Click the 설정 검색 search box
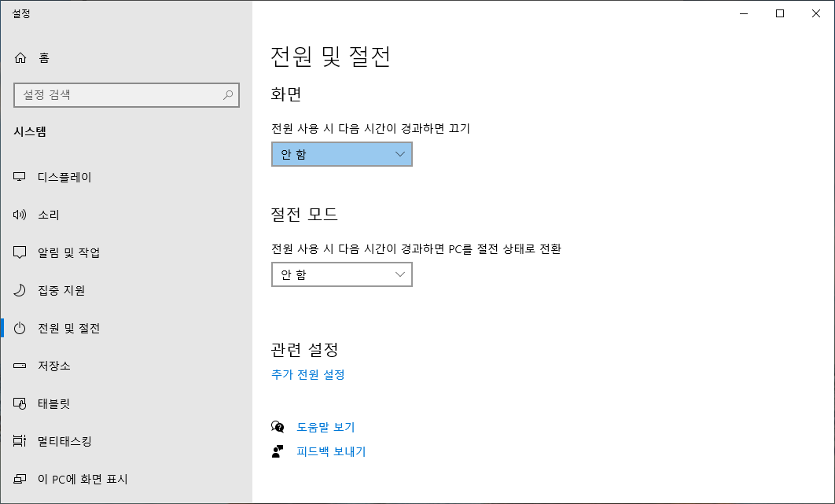The height and width of the screenshot is (504, 835). (118, 94)
